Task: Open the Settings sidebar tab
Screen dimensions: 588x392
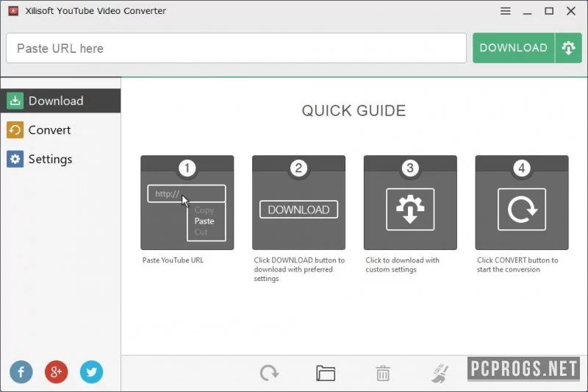Action: [x=60, y=159]
